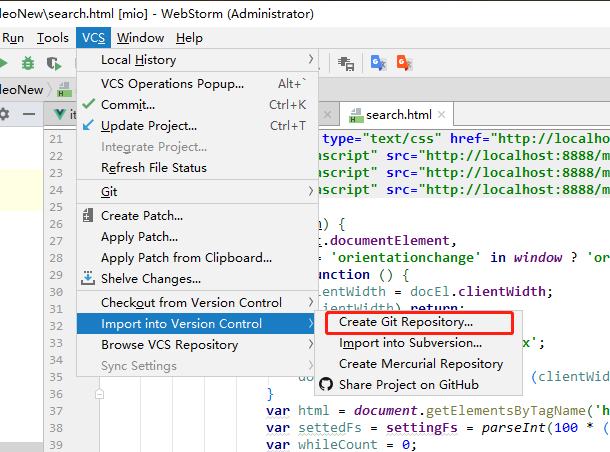The image size is (610, 452).
Task: Click Refresh File Status
Action: click(x=154, y=168)
